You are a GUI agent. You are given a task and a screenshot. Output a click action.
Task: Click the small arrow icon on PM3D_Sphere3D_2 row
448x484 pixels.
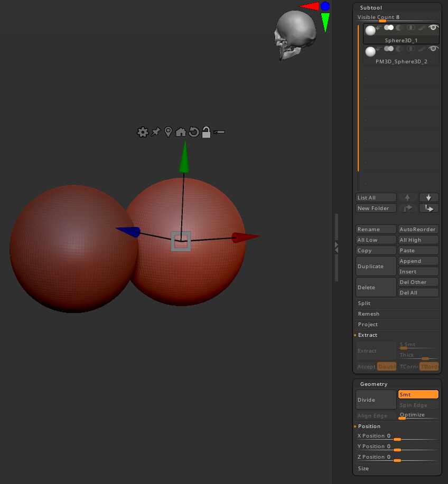(379, 49)
